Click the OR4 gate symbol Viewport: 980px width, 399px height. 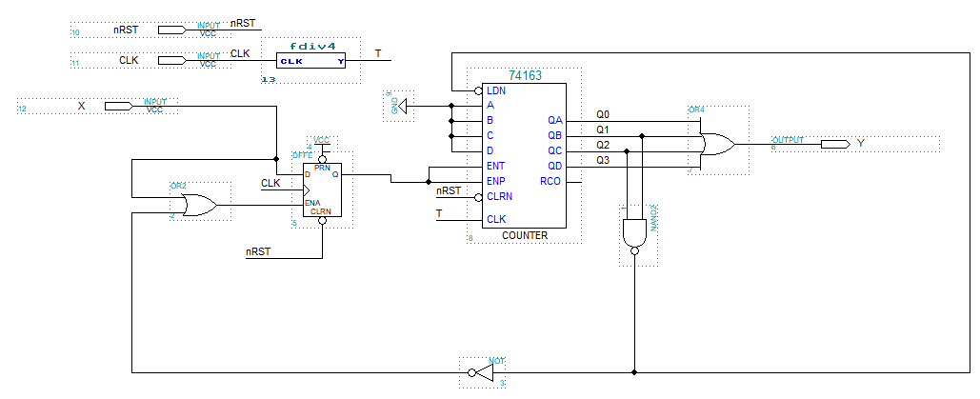717,144
